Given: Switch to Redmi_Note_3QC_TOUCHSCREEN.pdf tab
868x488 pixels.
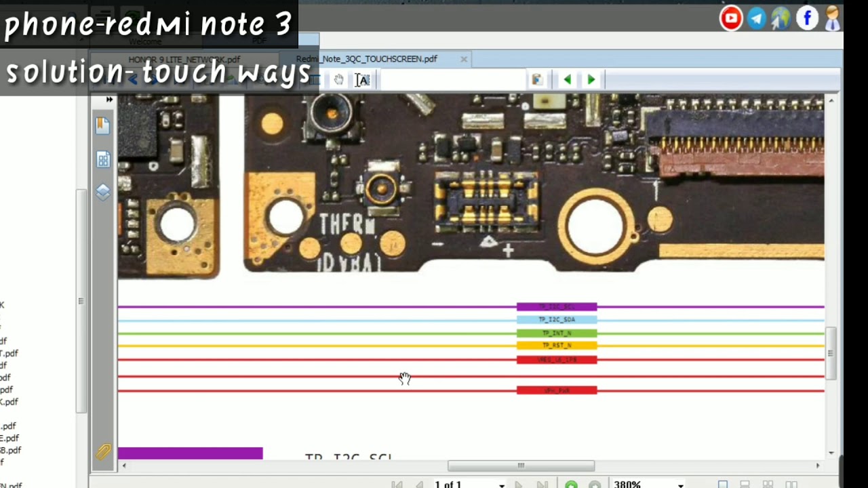Looking at the screenshot, I should [367, 59].
